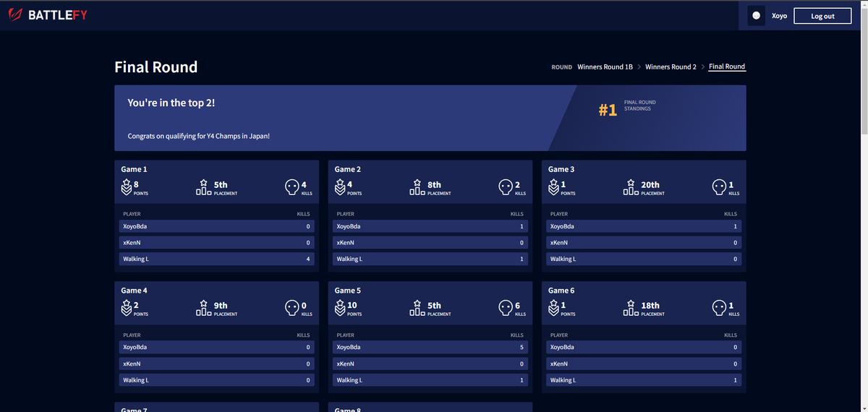Click Game 6 placement podium icon
The height and width of the screenshot is (412, 868).
coord(631,309)
